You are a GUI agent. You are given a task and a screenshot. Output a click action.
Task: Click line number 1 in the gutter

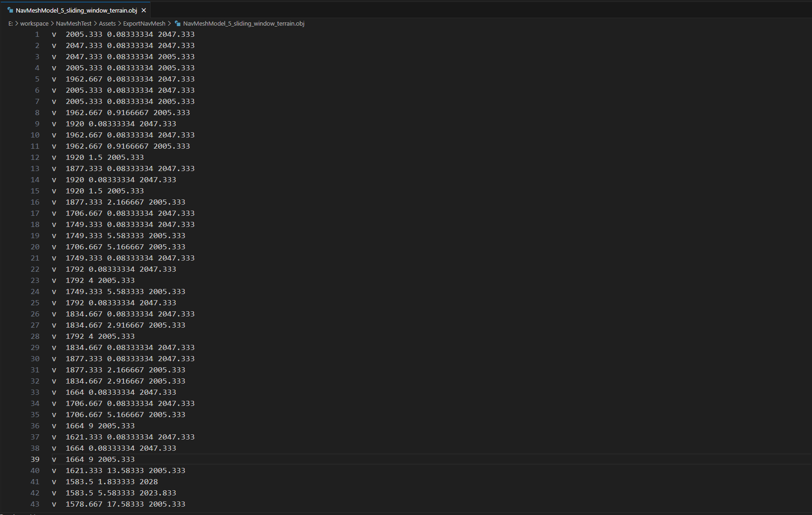click(x=37, y=34)
